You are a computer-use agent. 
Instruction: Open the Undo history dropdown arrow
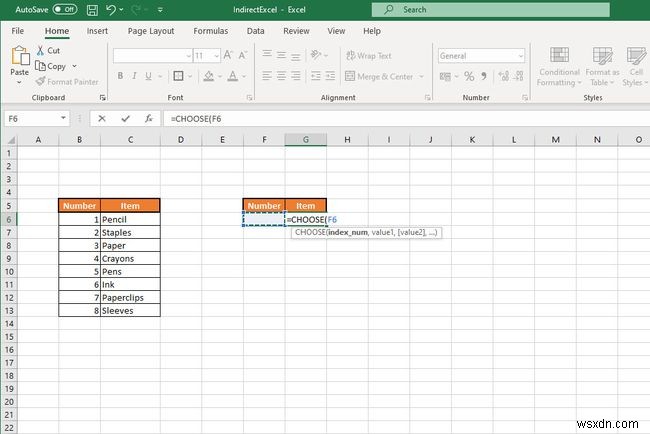(121, 10)
